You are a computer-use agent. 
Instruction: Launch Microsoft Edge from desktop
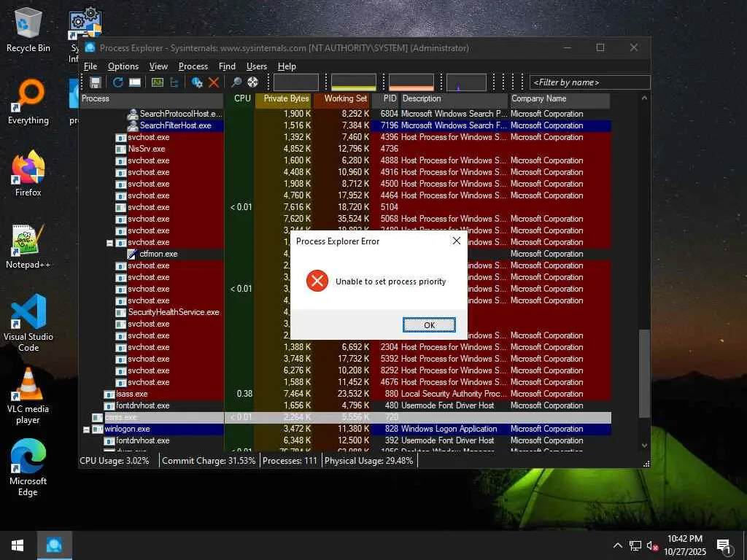coord(28,467)
